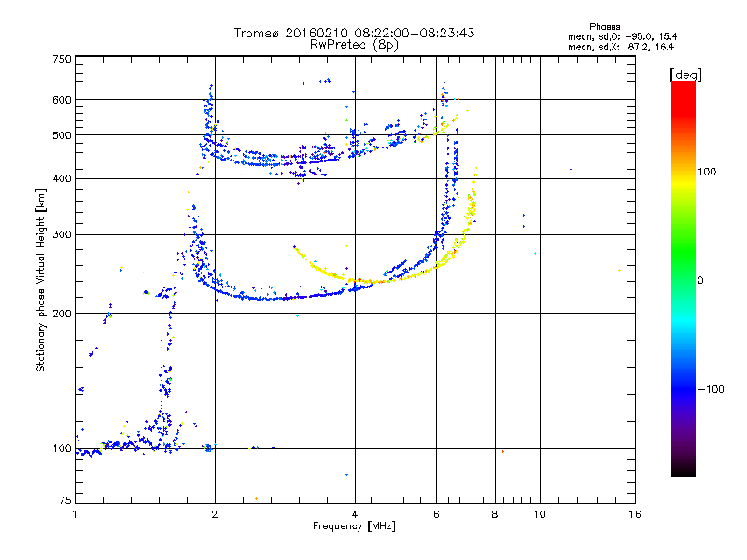The height and width of the screenshot is (560, 747).
Task: Click the x-axis '1' tick label
Action: (75, 514)
